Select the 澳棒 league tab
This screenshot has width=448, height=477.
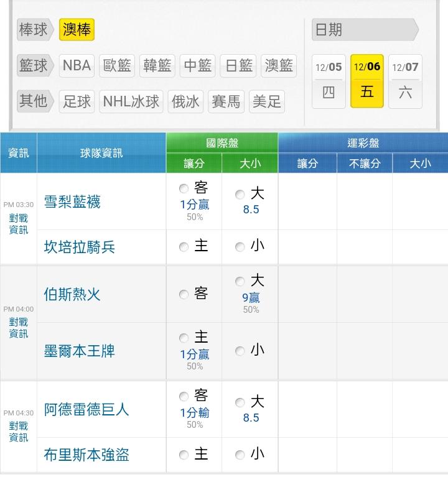coord(77,29)
